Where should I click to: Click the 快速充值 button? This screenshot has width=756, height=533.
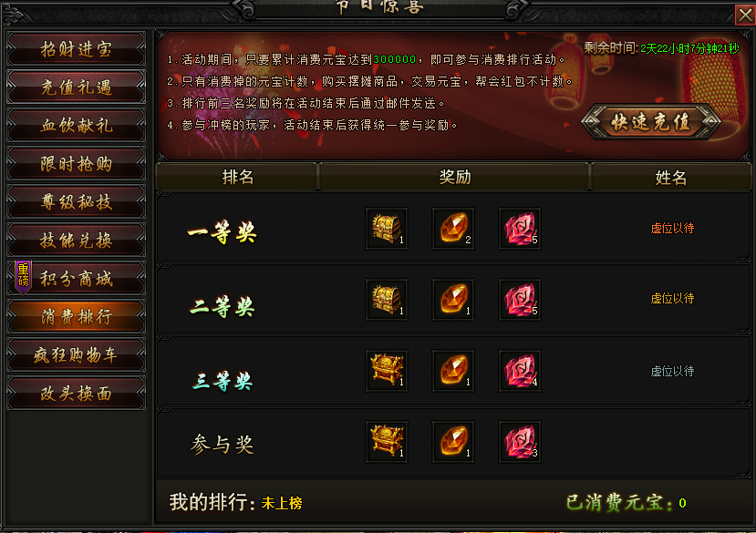coord(651,122)
